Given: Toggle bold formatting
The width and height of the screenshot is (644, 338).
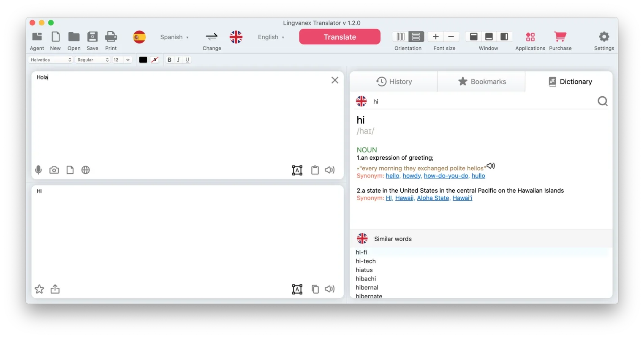Looking at the screenshot, I should click(x=169, y=60).
